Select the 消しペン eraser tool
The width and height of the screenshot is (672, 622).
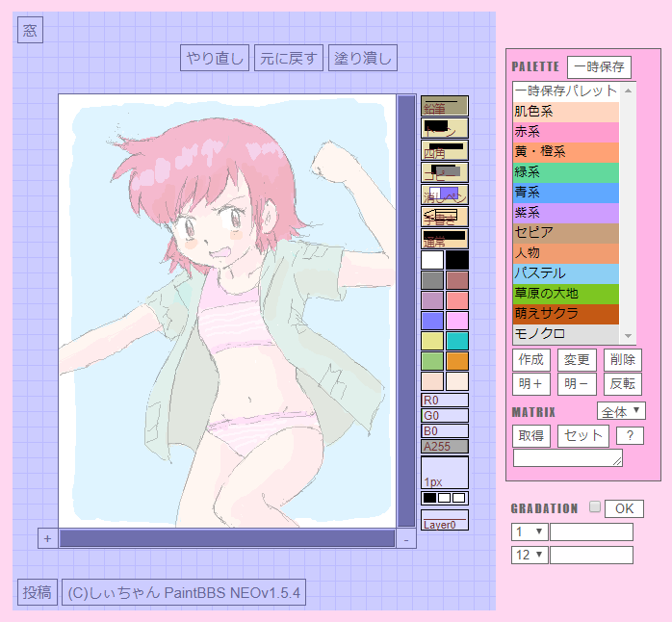click(444, 194)
